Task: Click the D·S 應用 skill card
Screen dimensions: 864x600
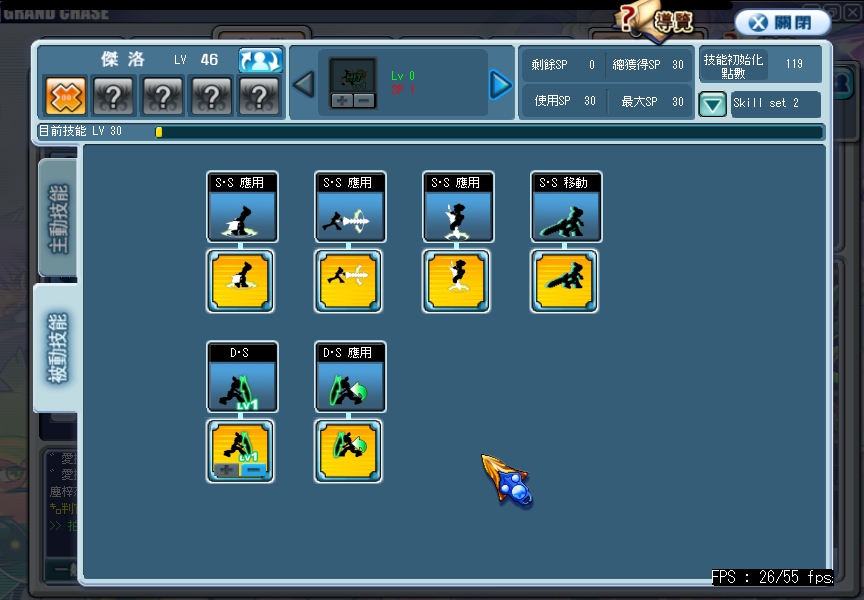Action: pyautogui.click(x=350, y=377)
